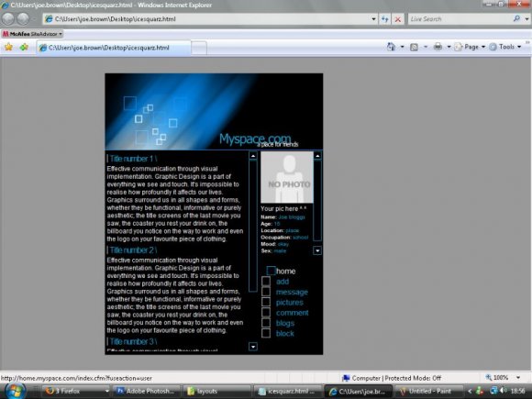532x399 pixels.
Task: Open the zoom level dropdown arrow
Action: tap(517, 378)
